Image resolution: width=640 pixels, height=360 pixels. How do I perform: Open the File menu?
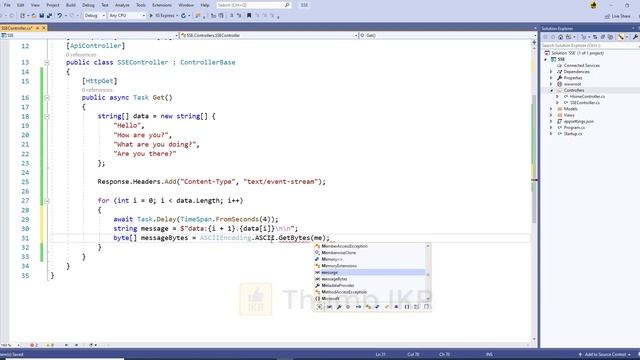tap(7, 5)
